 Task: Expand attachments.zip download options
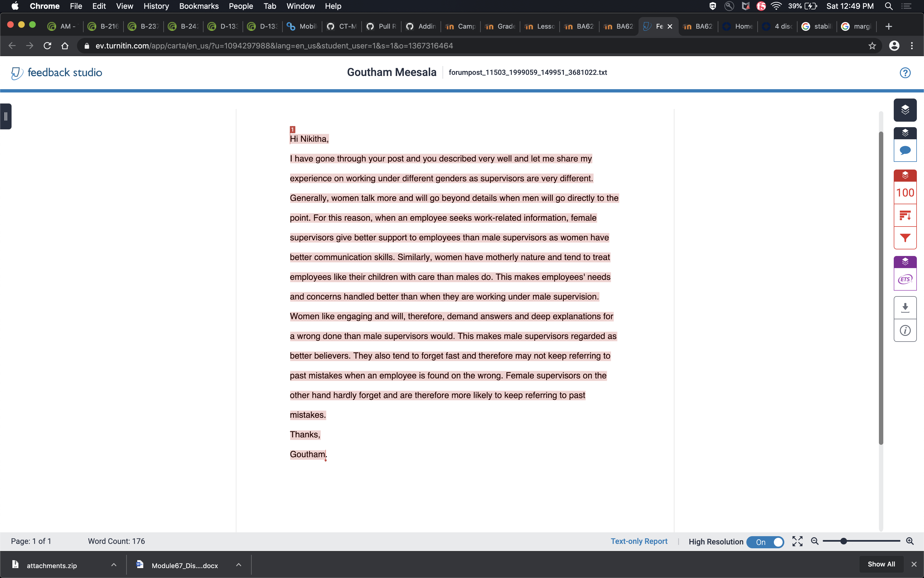point(113,565)
